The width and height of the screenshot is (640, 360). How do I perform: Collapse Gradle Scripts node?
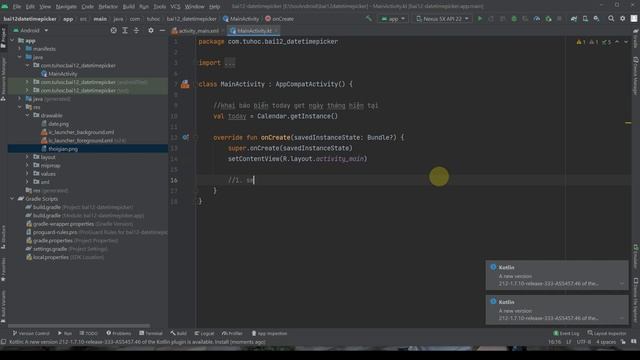12,199
